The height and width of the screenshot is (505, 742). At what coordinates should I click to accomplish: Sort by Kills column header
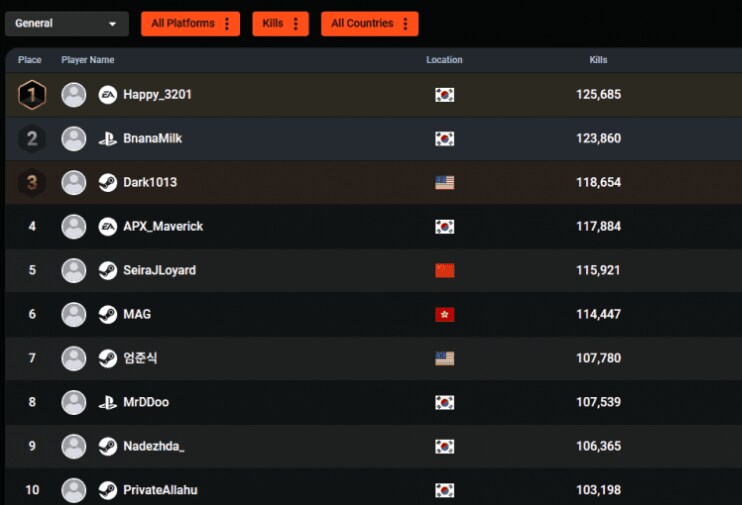pos(598,60)
